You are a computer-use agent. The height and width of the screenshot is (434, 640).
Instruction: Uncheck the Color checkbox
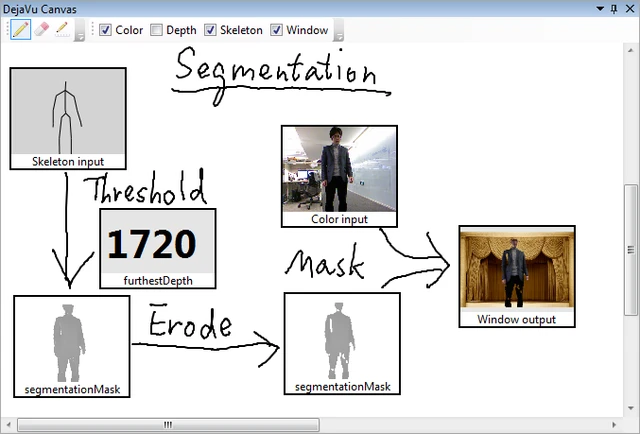tap(105, 30)
